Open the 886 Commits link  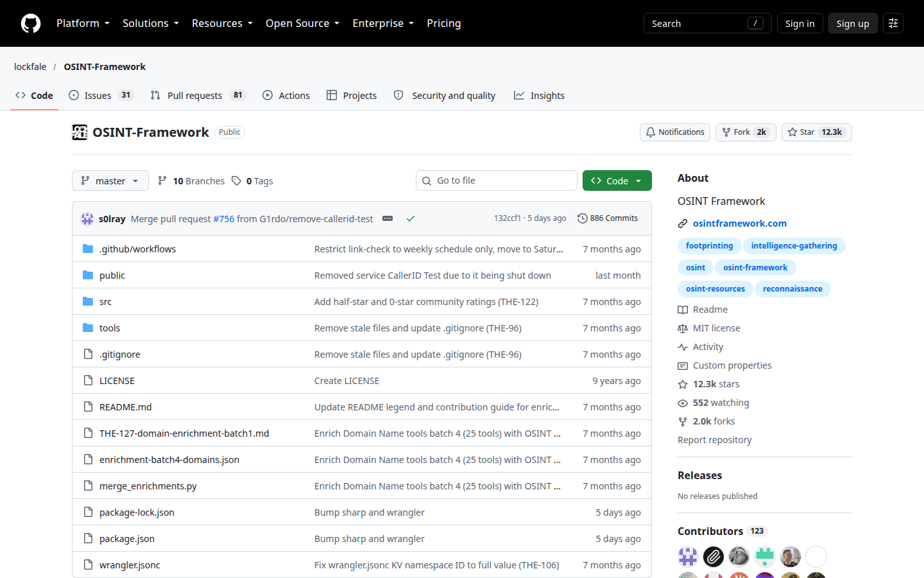[x=608, y=218]
